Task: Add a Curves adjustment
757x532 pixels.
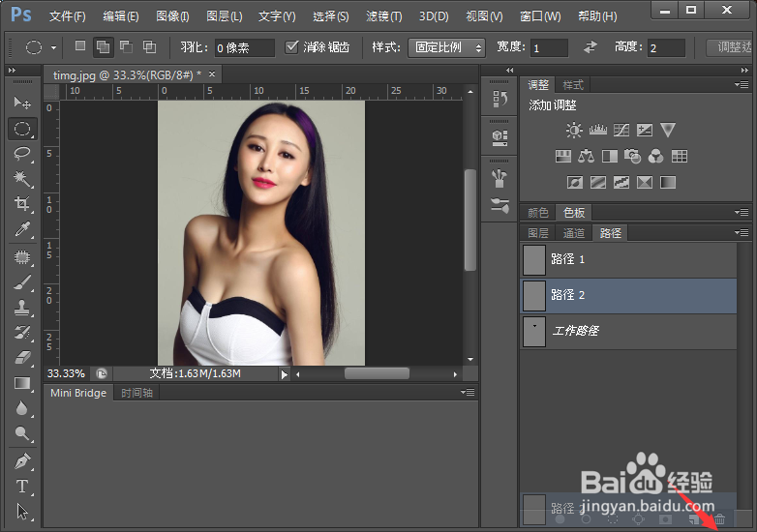Action: click(x=621, y=130)
